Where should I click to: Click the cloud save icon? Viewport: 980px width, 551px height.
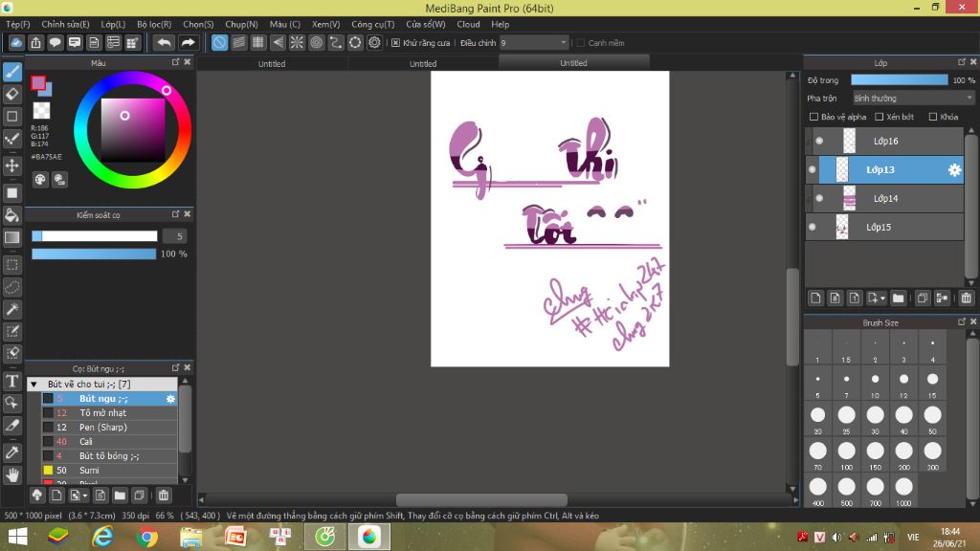click(16, 42)
